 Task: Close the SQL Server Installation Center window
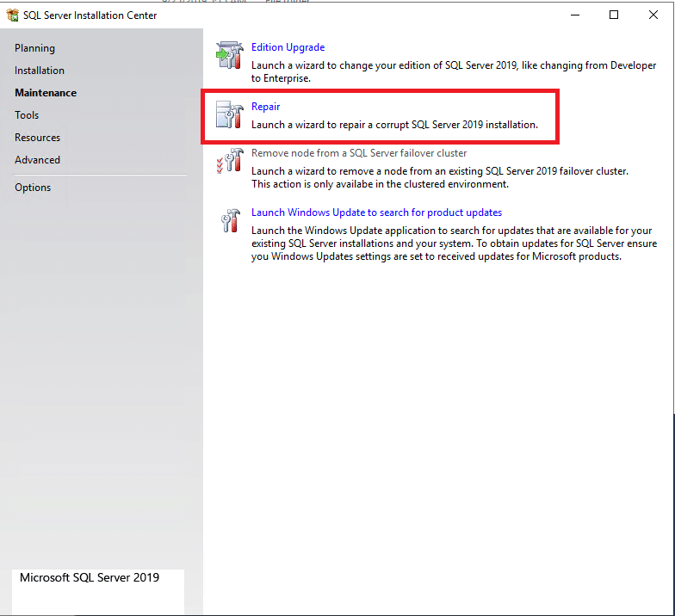click(653, 15)
